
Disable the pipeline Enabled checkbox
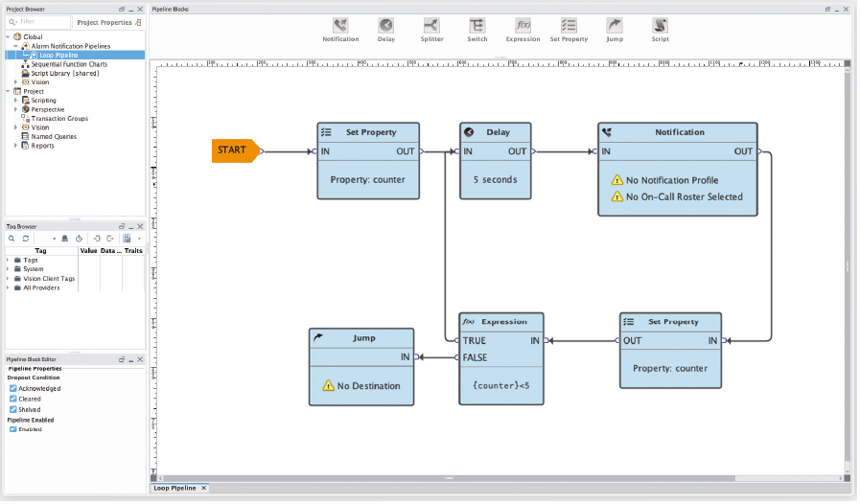click(13, 429)
